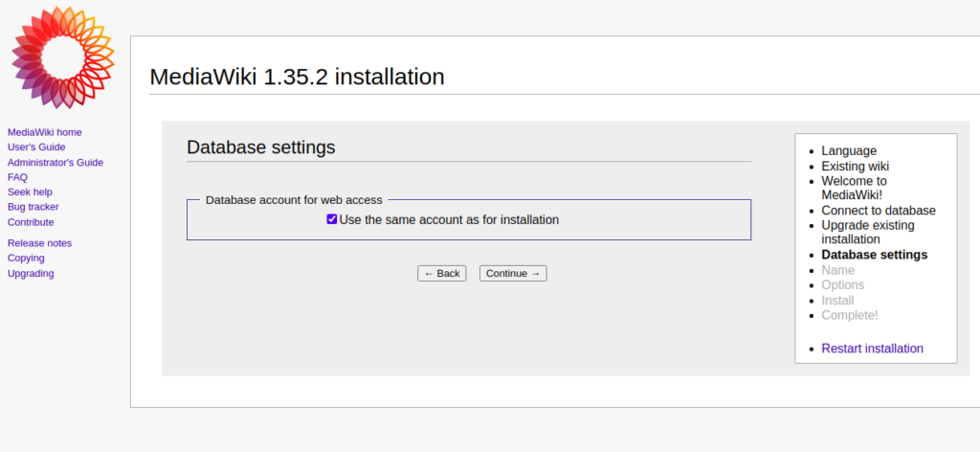Open the Administrator's Guide link

[55, 163]
